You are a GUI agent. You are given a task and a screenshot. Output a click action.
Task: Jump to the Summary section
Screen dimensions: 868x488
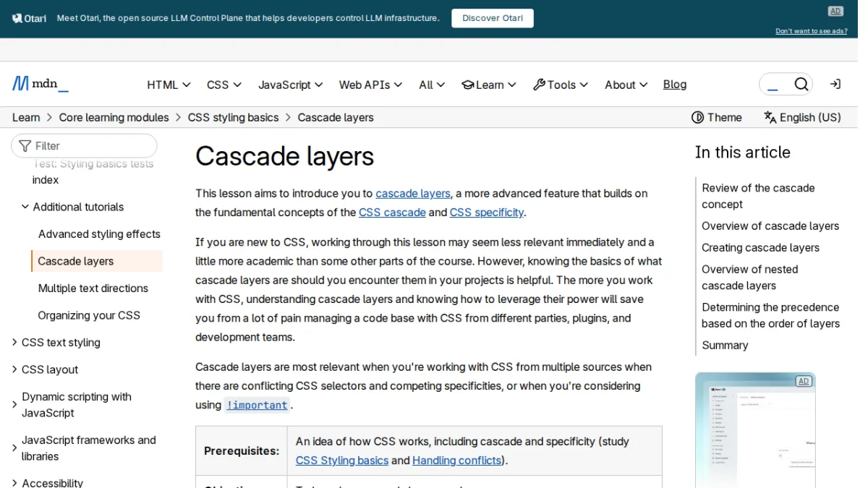click(x=725, y=345)
